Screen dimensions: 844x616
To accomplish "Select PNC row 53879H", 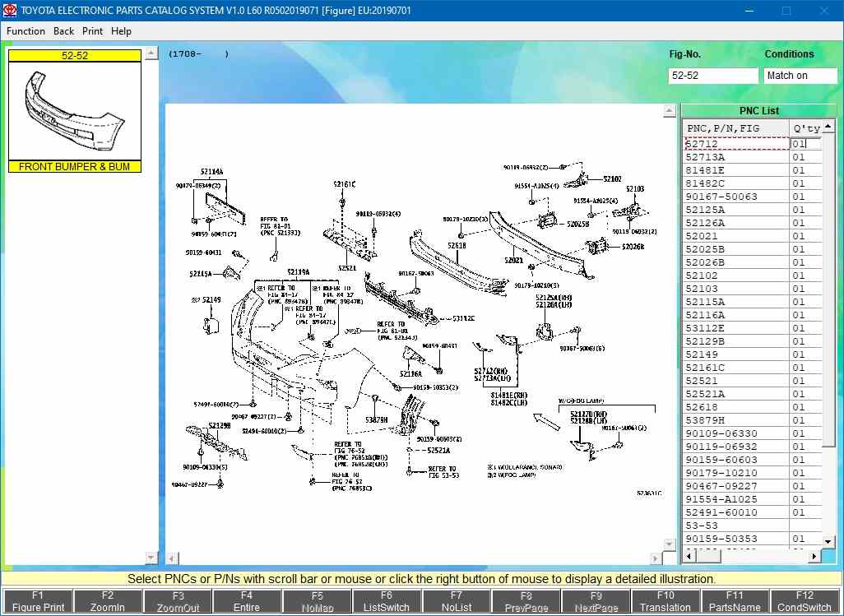I will 753,421.
